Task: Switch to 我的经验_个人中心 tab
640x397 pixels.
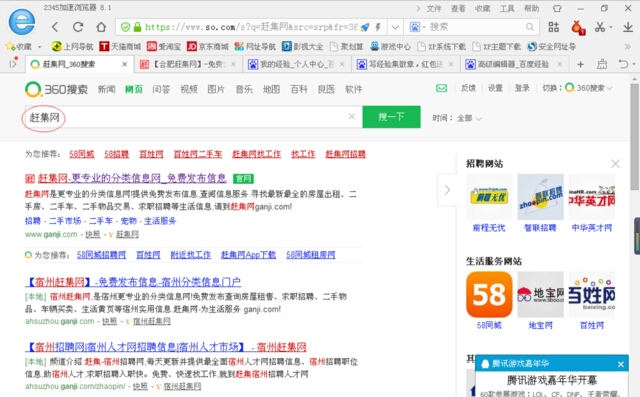Action: 297,64
